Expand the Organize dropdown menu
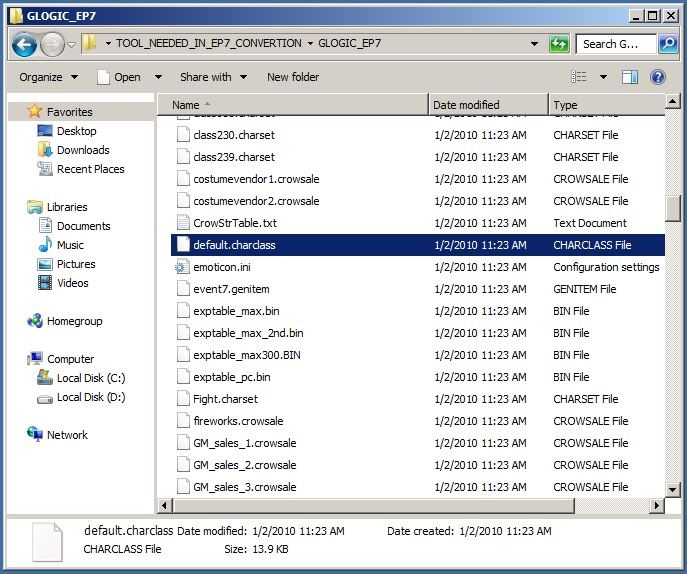 47,77
